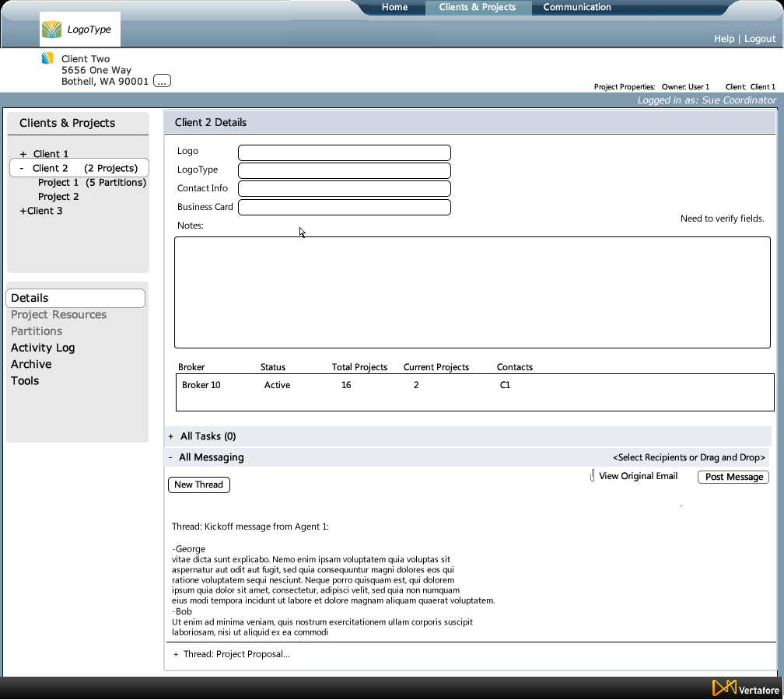The height and width of the screenshot is (700, 784).
Task: Expand Client 1 in the tree
Action: (x=23, y=154)
